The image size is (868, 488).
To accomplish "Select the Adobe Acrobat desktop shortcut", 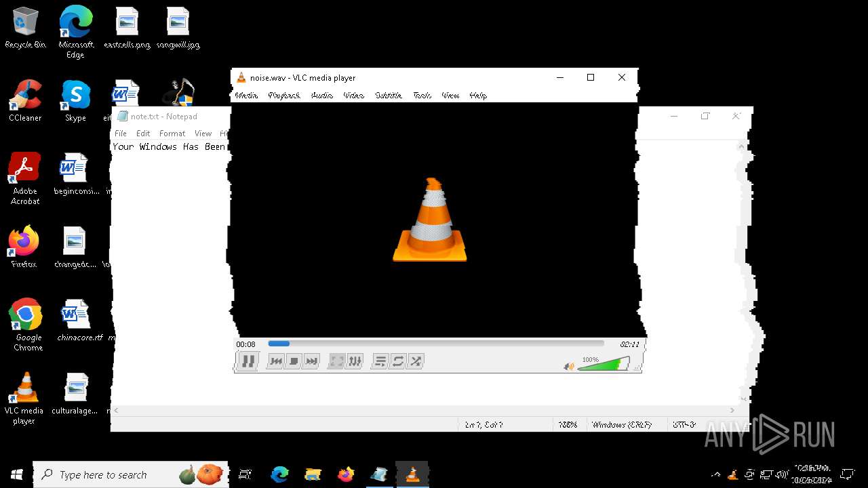I will click(25, 179).
